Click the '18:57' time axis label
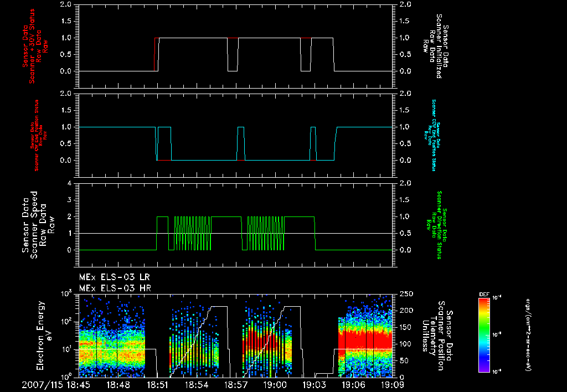567x392 pixels. coord(236,385)
